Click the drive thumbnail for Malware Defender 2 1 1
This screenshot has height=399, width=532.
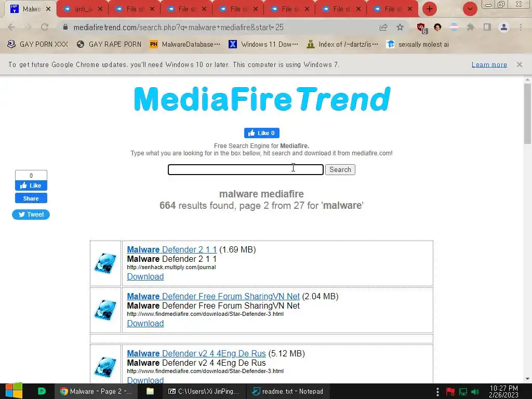pos(105,263)
